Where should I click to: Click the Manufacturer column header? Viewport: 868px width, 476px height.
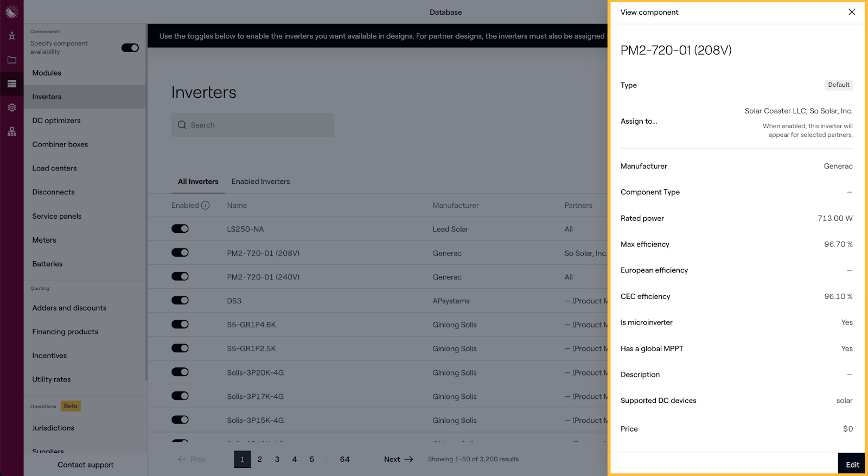tap(456, 205)
